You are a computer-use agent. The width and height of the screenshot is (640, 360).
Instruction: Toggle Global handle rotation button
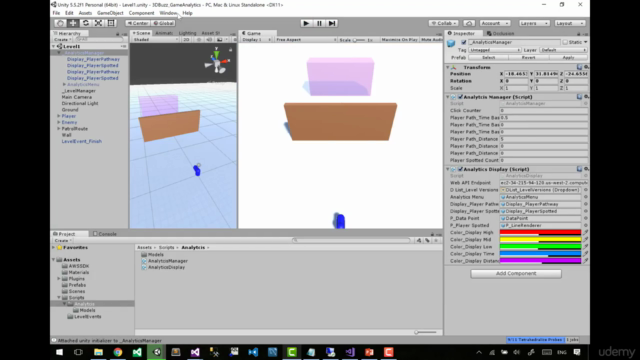tap(163, 23)
